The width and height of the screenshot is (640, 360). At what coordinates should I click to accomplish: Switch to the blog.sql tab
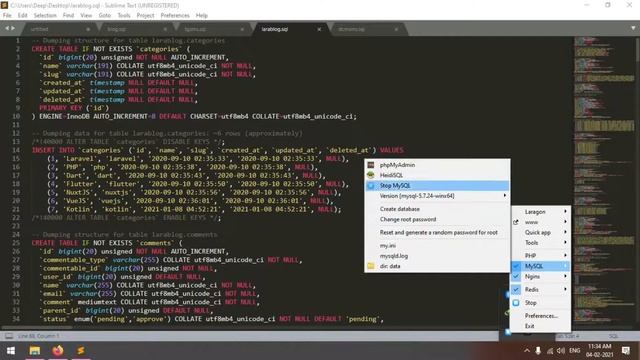tap(117, 29)
